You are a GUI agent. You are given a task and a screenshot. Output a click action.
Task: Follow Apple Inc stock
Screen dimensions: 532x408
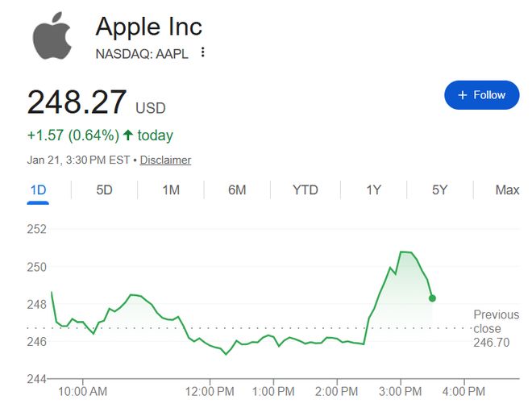point(481,95)
